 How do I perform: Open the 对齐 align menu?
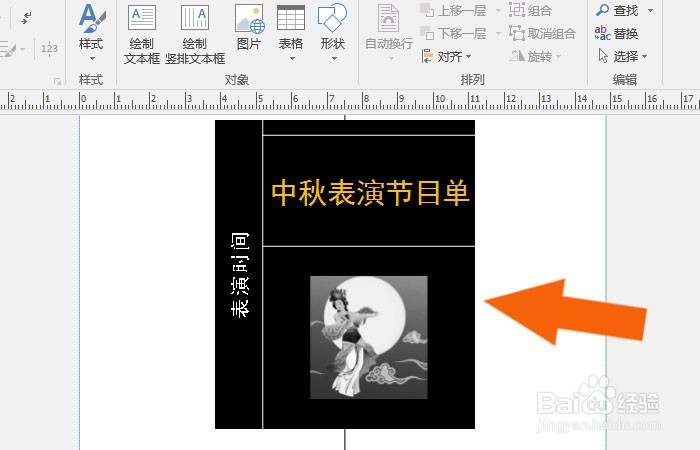pos(446,57)
